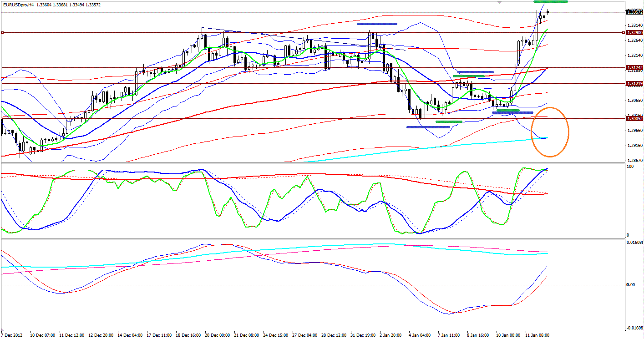
Task: Select the green bar above the latest candles
Action: (550, 2)
